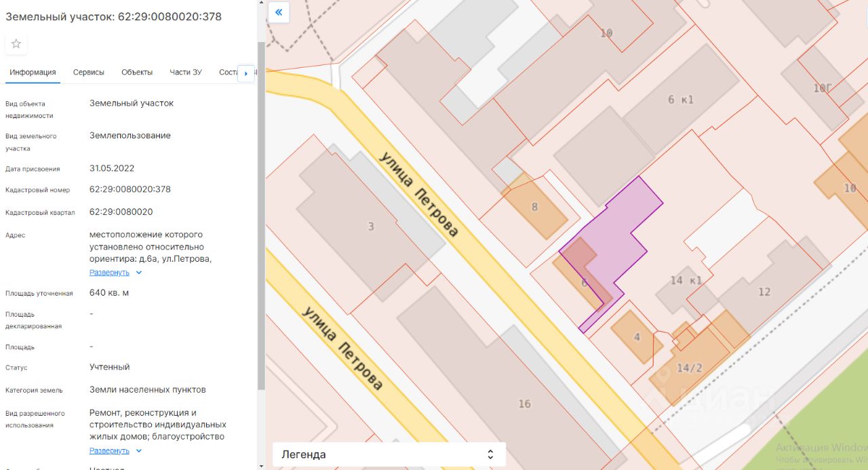Select building 3 on the map
Viewport: 868px width, 470px height.
pyautogui.click(x=370, y=226)
